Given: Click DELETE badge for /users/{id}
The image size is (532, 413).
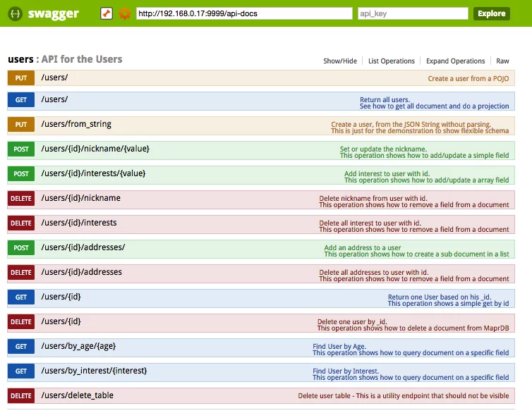Looking at the screenshot, I should pos(21,322).
